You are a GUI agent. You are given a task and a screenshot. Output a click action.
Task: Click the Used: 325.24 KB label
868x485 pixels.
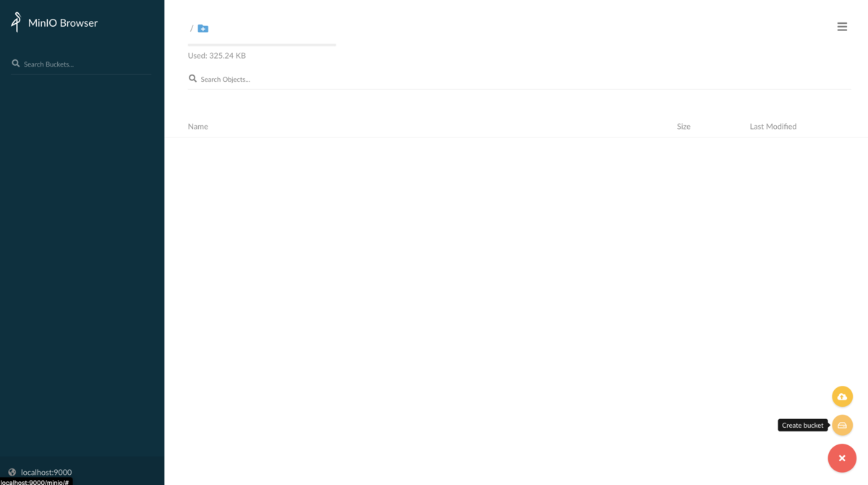[x=217, y=56]
